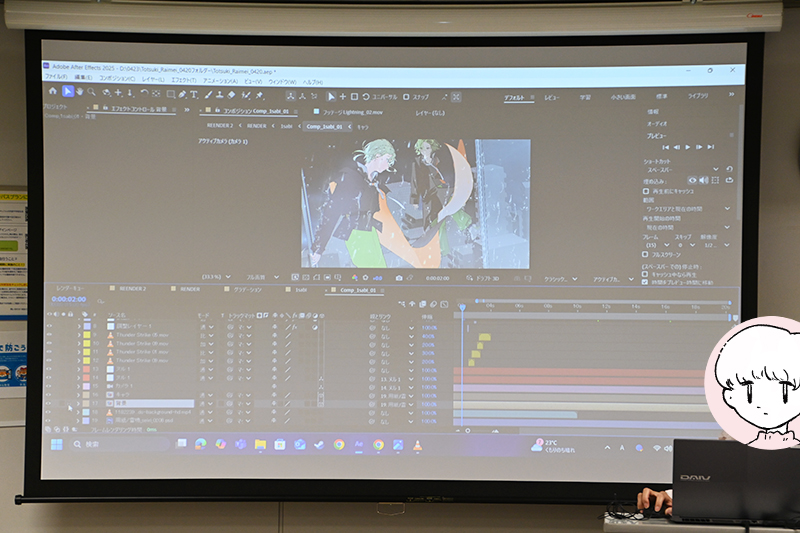Select the Eraser tool

[231, 95]
